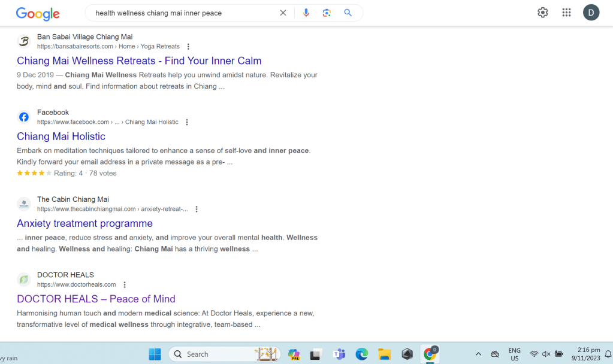Click the Google logo
This screenshot has height=364, width=613.
(38, 13)
